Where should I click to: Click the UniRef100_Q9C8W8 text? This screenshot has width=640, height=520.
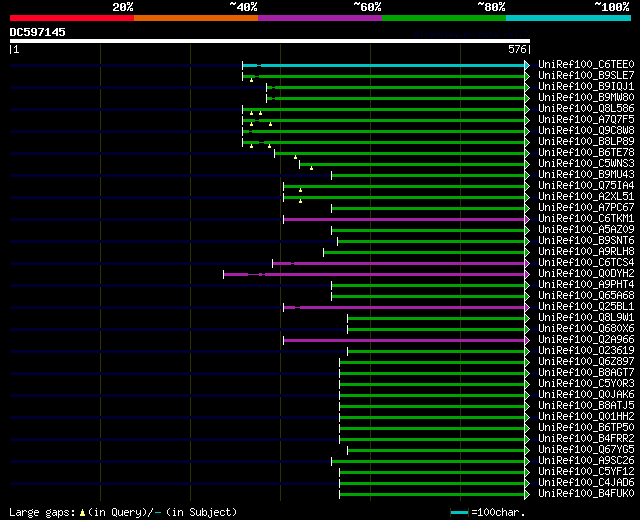pos(586,131)
